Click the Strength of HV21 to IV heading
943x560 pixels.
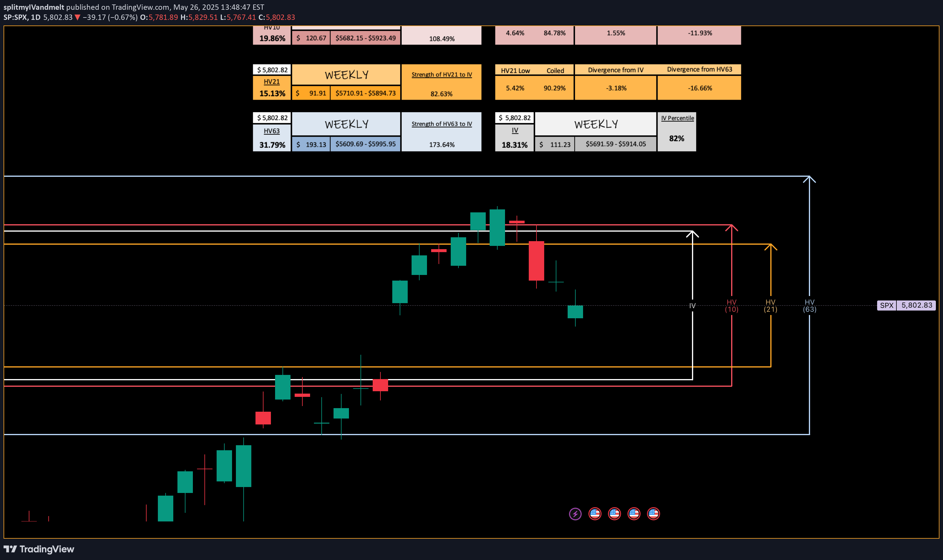click(441, 75)
